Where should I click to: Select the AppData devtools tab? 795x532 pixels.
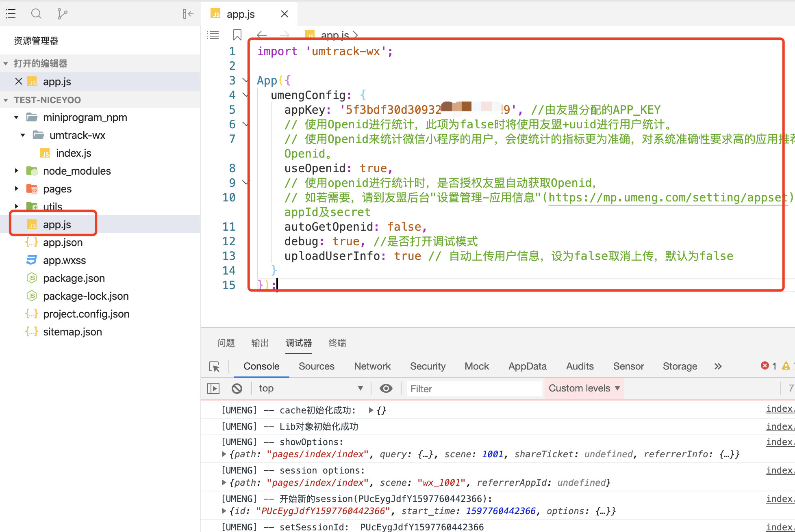point(528,366)
